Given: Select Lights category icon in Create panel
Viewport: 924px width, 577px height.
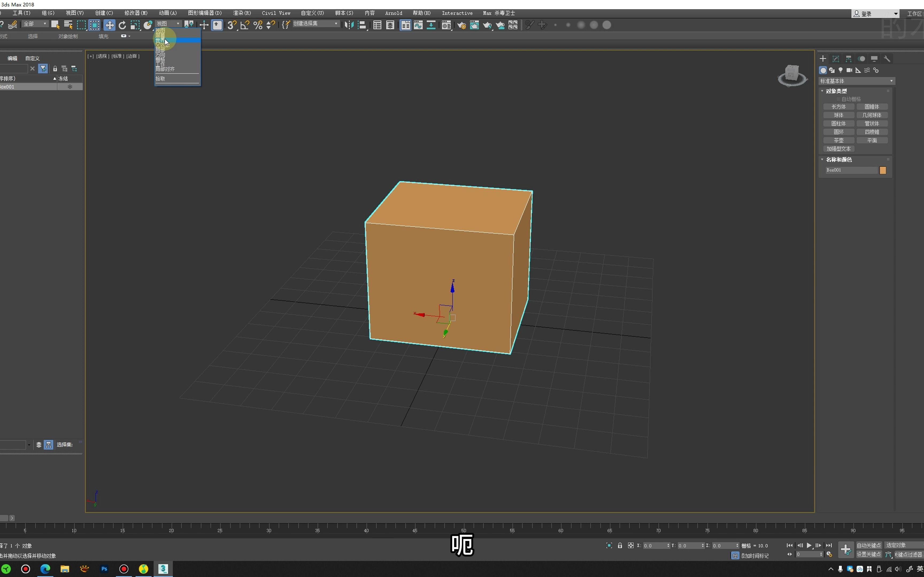Looking at the screenshot, I should click(840, 70).
